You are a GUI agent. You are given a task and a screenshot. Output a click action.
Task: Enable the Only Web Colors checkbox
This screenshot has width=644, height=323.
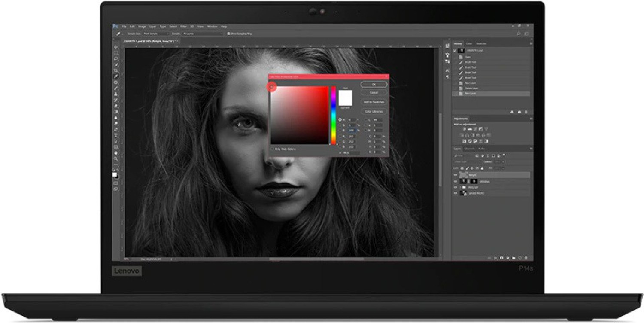[x=272, y=149]
